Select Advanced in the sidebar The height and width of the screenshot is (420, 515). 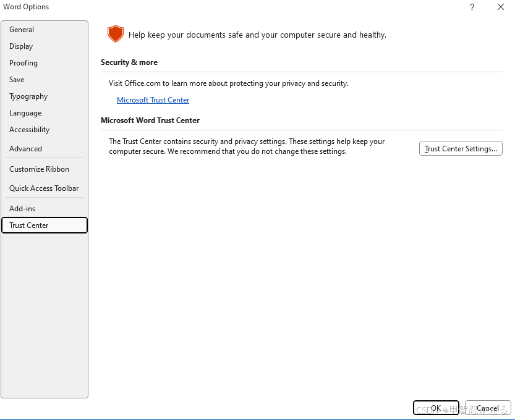[45, 149]
